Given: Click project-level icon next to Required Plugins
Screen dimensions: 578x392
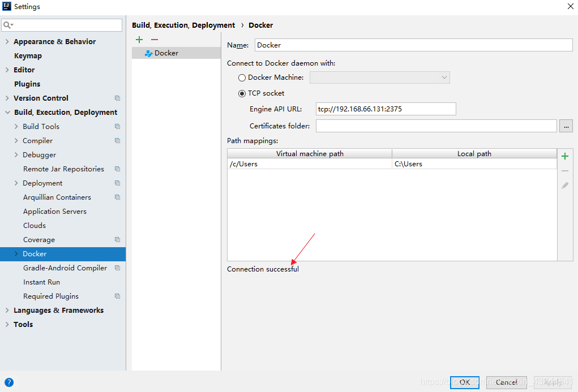Looking at the screenshot, I should pyautogui.click(x=117, y=296).
